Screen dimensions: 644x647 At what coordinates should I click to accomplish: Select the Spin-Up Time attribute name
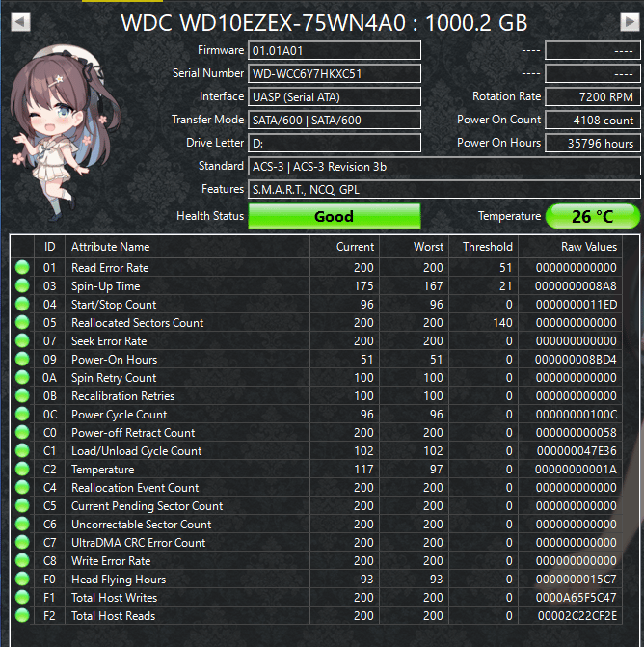coord(106,286)
